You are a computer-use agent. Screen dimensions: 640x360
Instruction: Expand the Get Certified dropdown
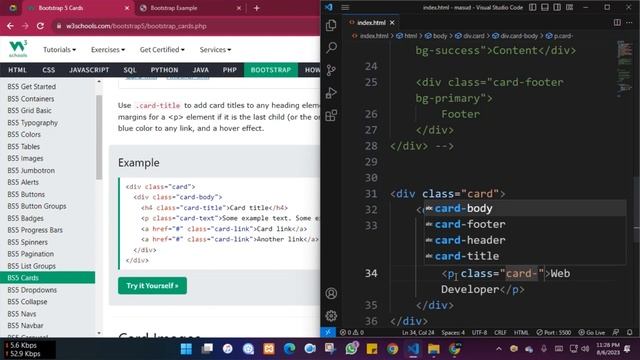(x=162, y=49)
